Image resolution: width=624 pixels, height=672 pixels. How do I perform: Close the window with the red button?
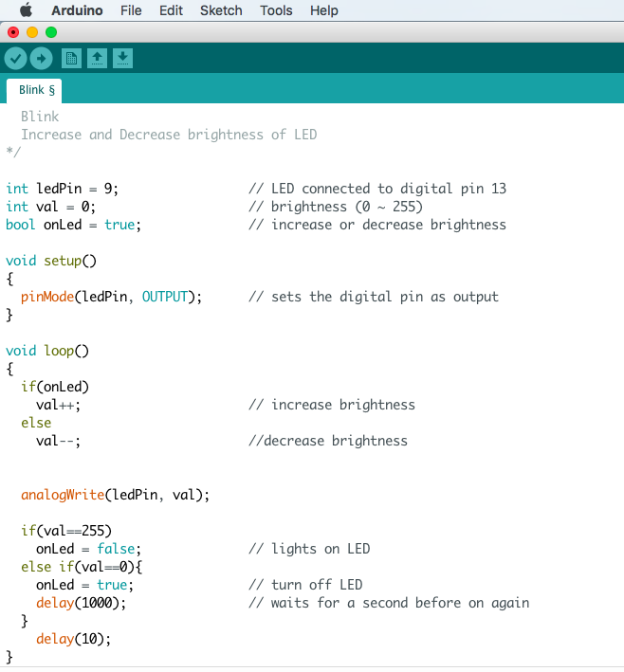(x=13, y=32)
